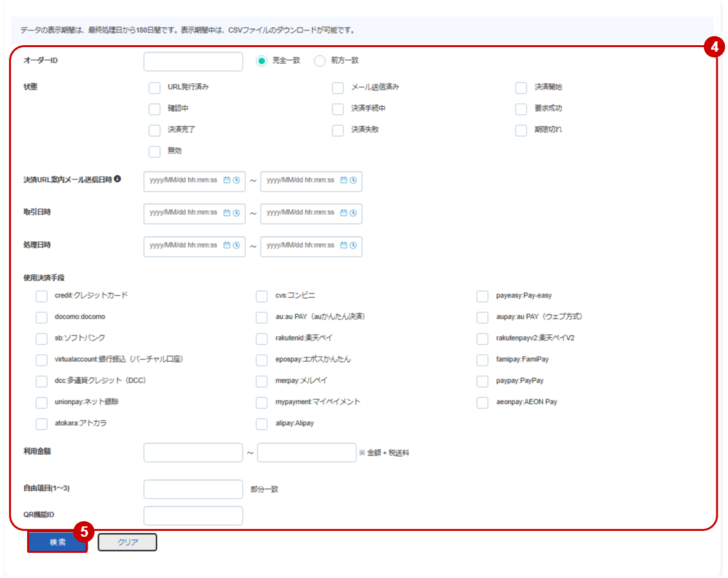Open calendar icon in 決済URL案内メール送信日時 end field
Image resolution: width=728 pixels, height=578 pixels.
(x=343, y=180)
